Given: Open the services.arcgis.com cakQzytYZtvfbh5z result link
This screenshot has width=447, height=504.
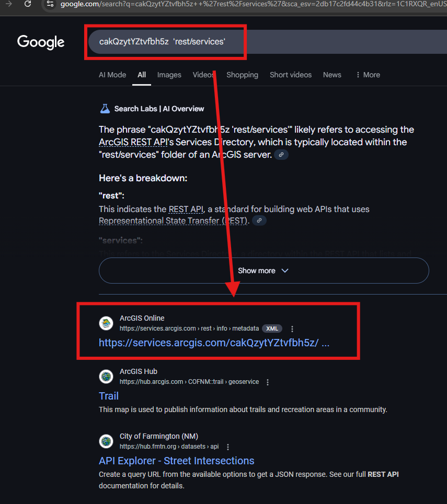Looking at the screenshot, I should (x=214, y=343).
